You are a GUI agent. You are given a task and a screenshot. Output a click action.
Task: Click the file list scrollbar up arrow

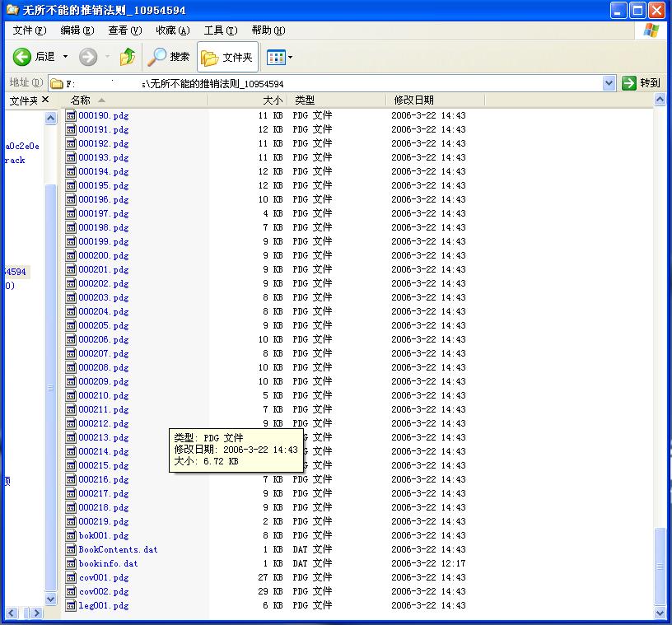660,100
